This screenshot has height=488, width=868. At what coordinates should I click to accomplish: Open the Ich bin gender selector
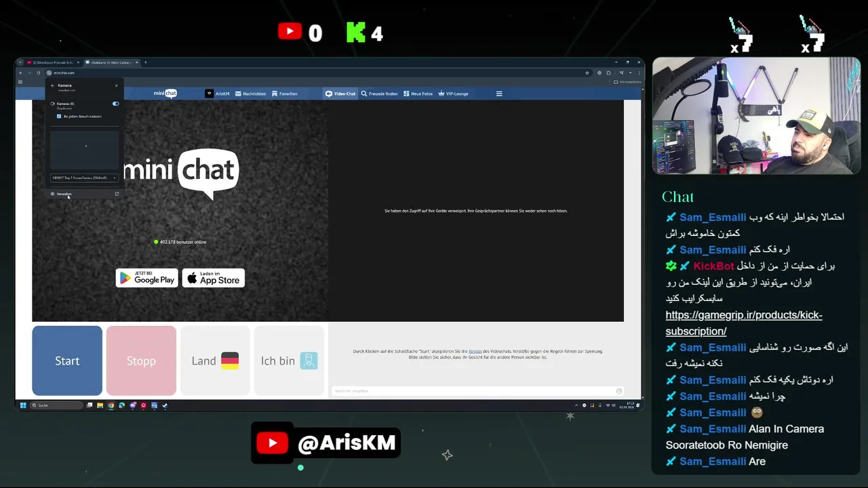click(x=289, y=361)
